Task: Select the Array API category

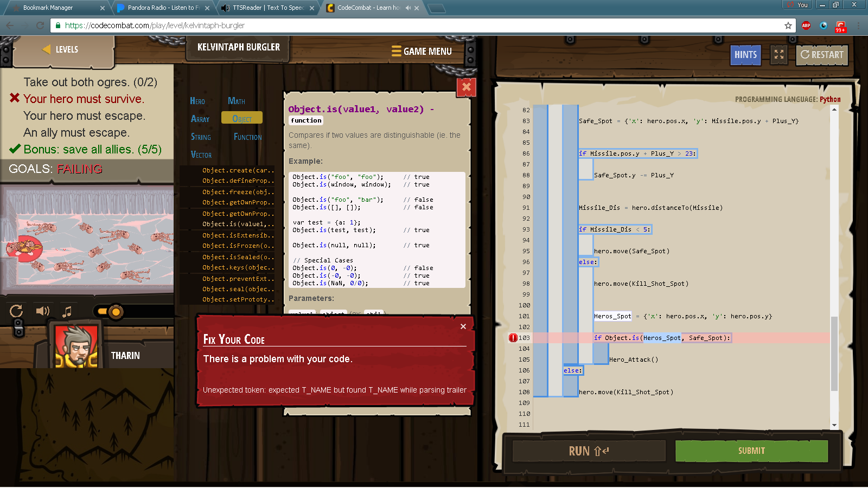Action: click(x=200, y=119)
